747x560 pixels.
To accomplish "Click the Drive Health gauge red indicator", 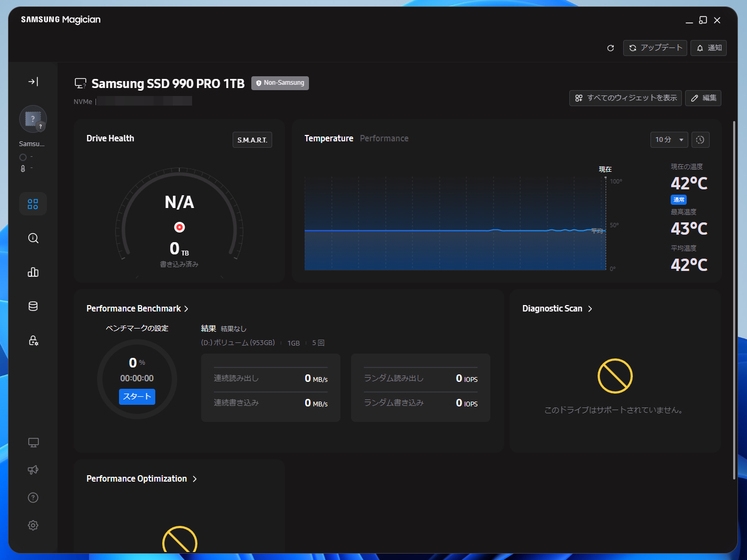I will click(x=180, y=227).
